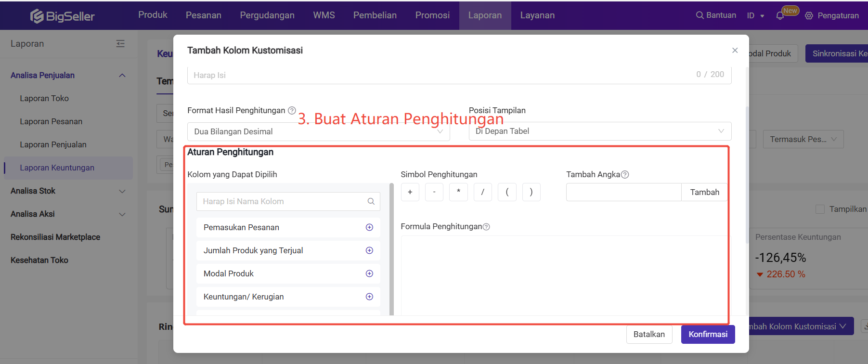Add Jumlah Produk yang Terjual column
The image size is (868, 364).
click(x=369, y=250)
